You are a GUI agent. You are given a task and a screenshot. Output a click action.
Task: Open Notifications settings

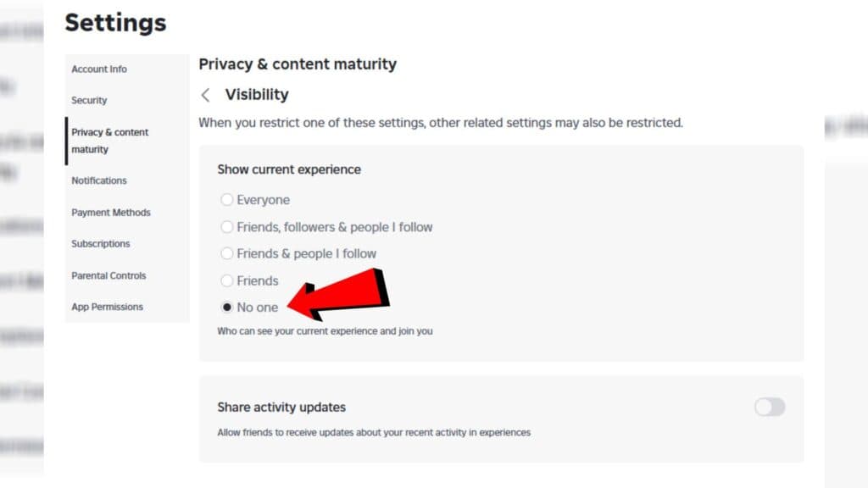[98, 180]
